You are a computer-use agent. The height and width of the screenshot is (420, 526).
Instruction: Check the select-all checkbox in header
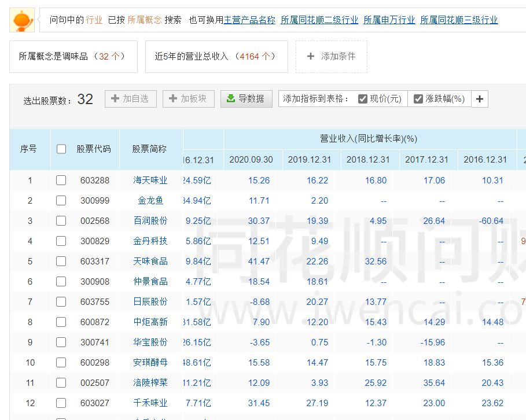tap(61, 149)
